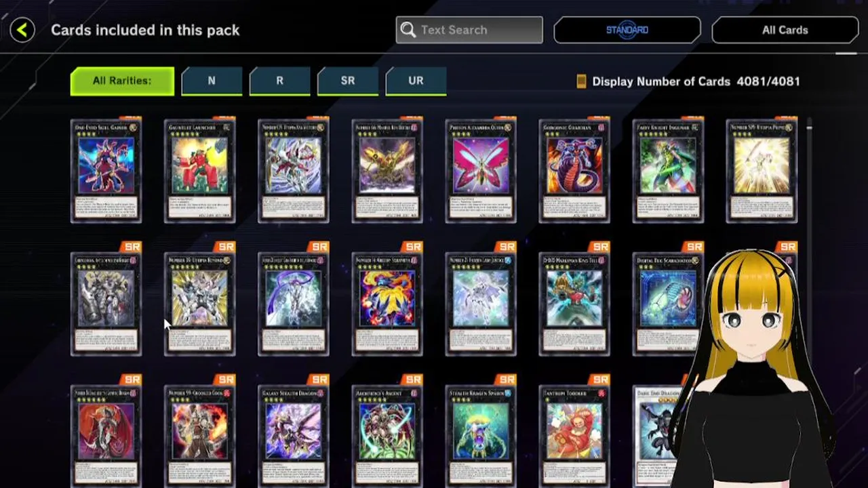Click SR badge above Number 39 Utopia Beyond
Viewport: 868px width, 488px height.
pyautogui.click(x=225, y=247)
